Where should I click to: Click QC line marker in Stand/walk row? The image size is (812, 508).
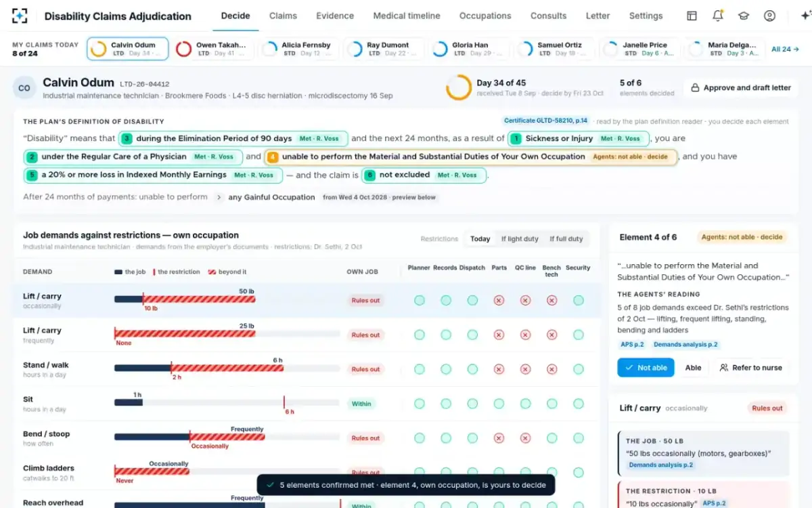pyautogui.click(x=525, y=369)
